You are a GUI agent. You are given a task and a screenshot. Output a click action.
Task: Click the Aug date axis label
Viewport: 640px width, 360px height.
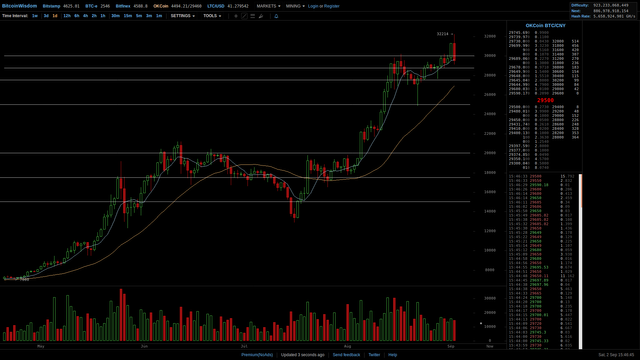(347, 346)
